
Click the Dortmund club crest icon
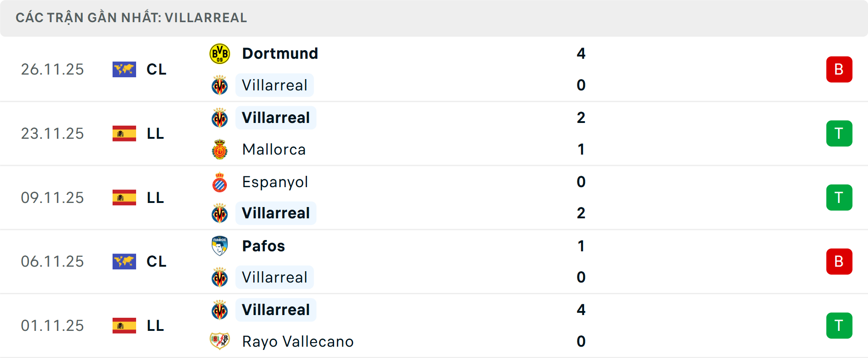click(220, 54)
